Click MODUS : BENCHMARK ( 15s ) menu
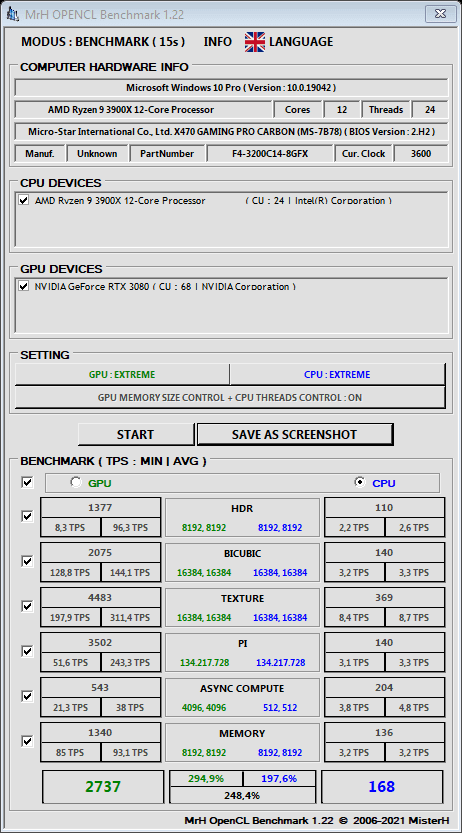This screenshot has height=833, width=462. coord(103,42)
